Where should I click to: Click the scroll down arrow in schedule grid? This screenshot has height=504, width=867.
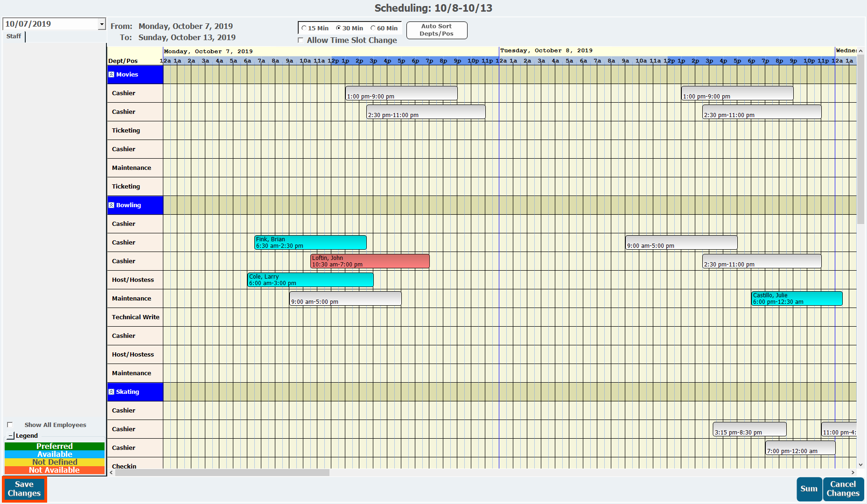(860, 465)
